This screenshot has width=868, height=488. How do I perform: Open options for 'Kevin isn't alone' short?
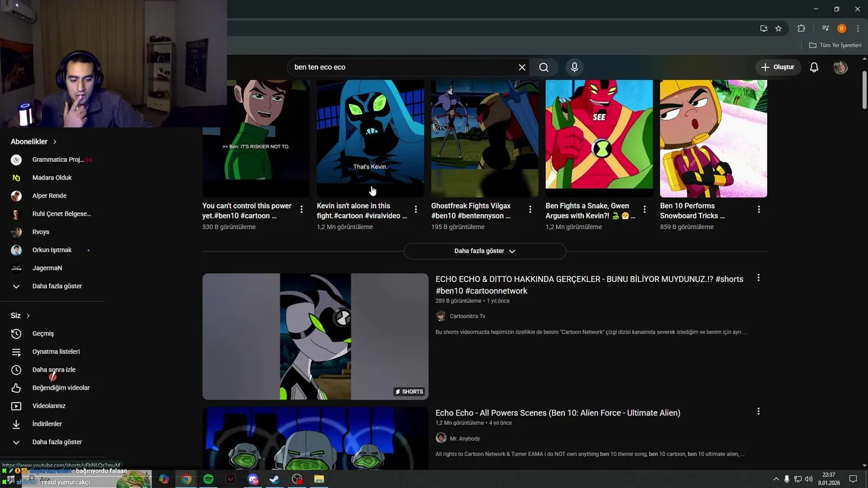pyautogui.click(x=416, y=209)
